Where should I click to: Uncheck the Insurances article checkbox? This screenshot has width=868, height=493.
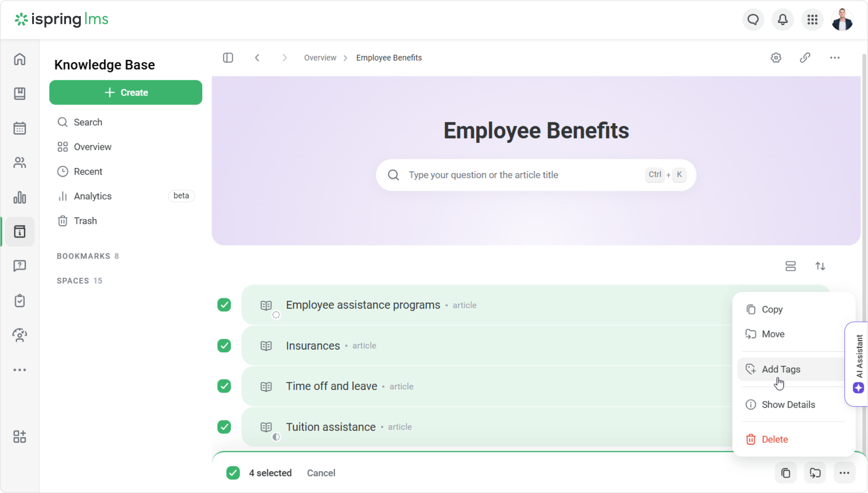224,346
